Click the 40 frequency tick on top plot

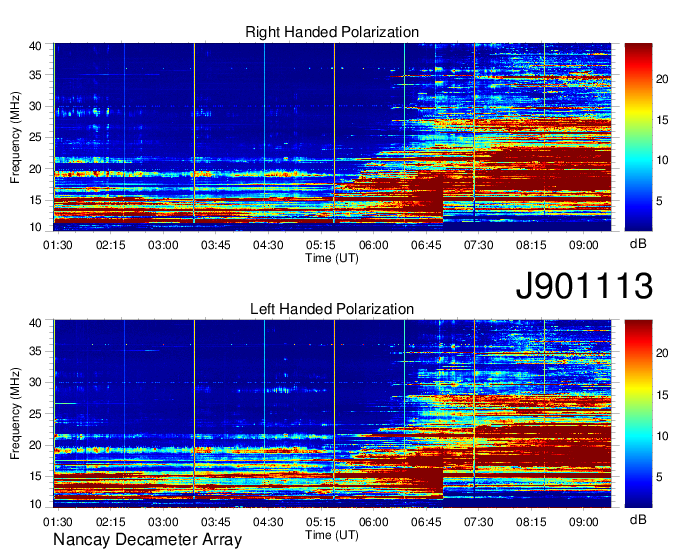(x=36, y=46)
